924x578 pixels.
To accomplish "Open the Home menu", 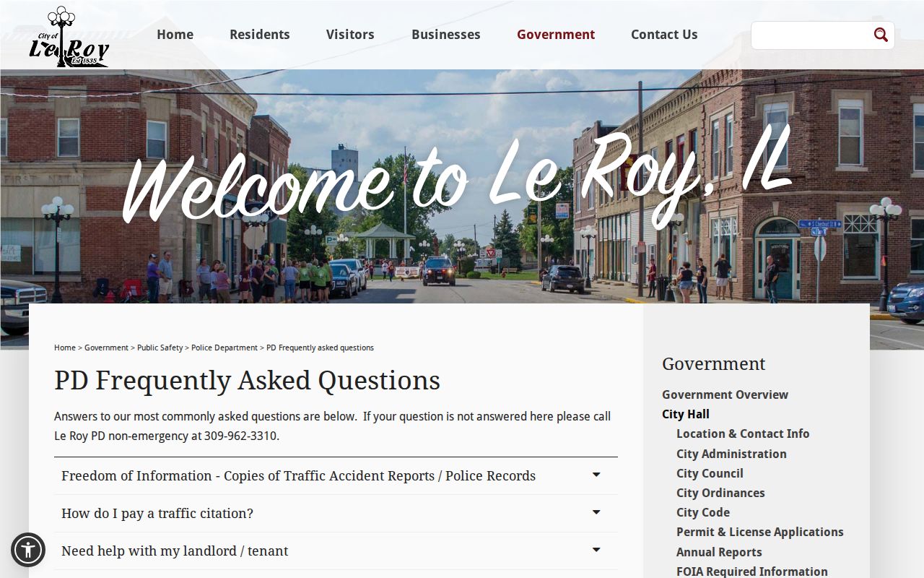I will click(175, 35).
